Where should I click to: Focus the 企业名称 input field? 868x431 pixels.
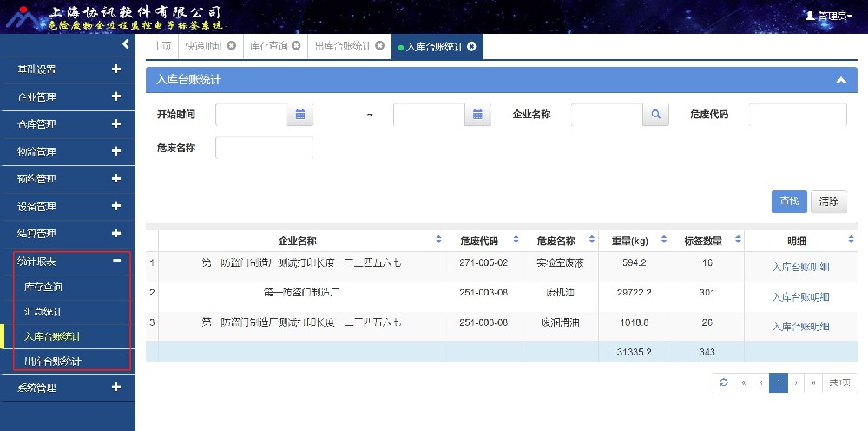click(x=607, y=115)
